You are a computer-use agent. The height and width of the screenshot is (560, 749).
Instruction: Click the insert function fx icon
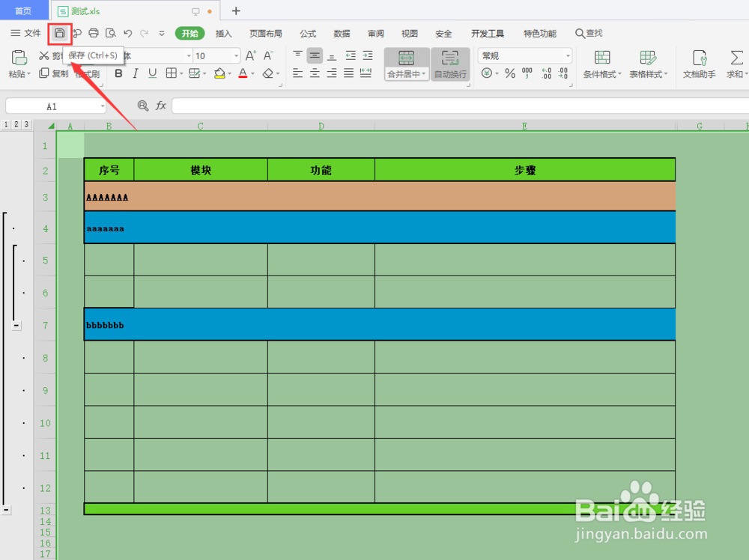161,106
